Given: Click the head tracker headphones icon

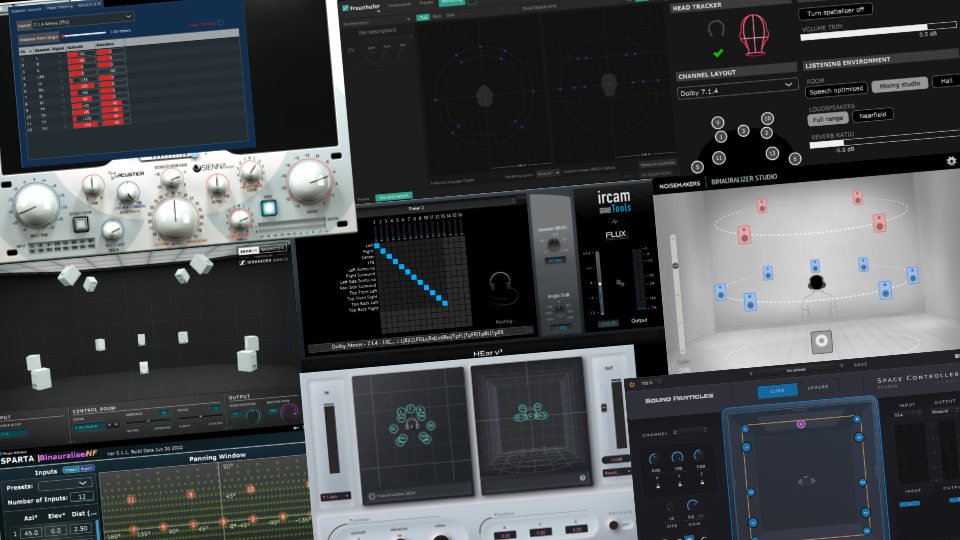Looking at the screenshot, I should (x=716, y=29).
